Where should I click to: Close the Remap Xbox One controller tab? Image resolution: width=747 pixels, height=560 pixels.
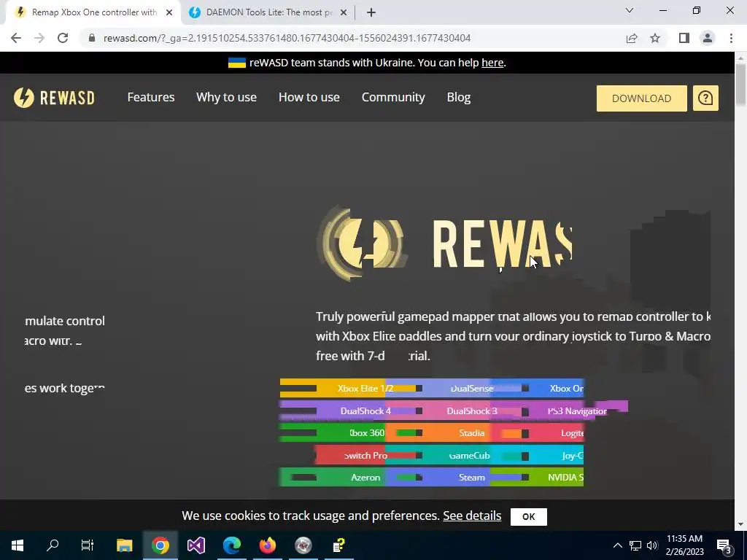169,12
